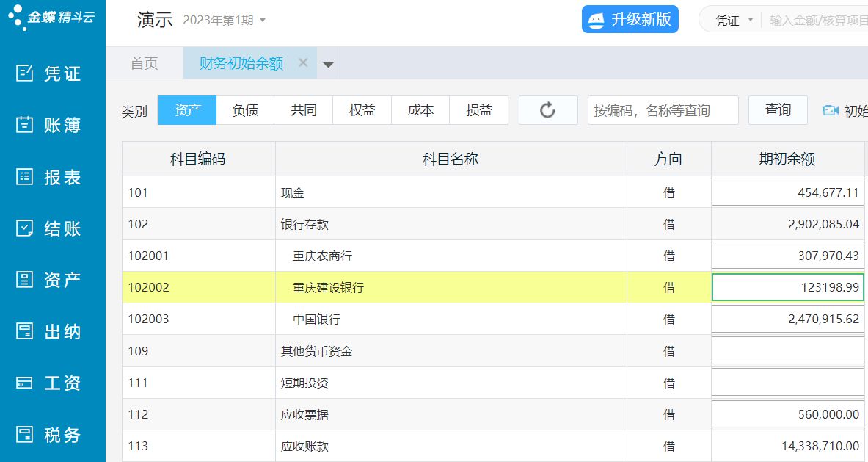868x462 pixels.
Task: Click the 科目编码 column header
Action: [x=198, y=159]
